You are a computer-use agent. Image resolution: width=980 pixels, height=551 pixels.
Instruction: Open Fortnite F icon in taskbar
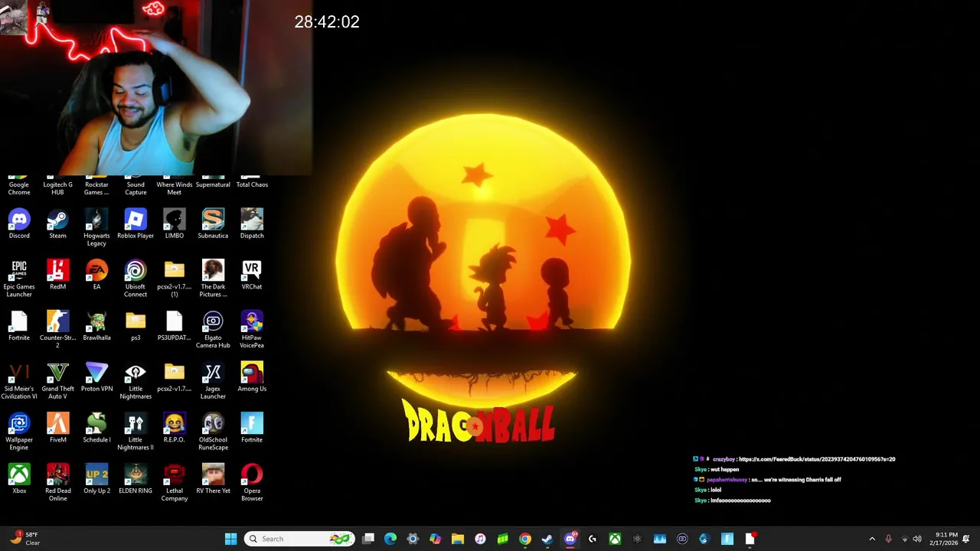(x=727, y=539)
